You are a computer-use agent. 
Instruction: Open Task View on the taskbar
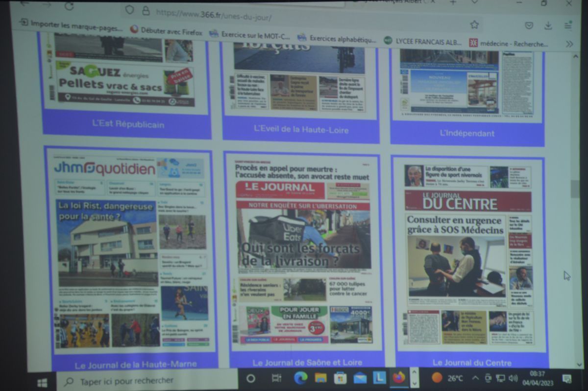point(277,378)
